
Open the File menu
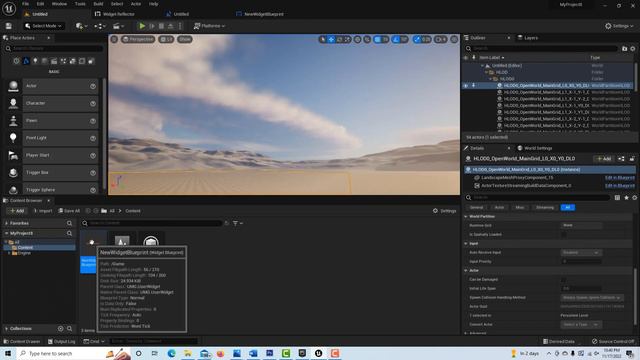tap(25, 4)
